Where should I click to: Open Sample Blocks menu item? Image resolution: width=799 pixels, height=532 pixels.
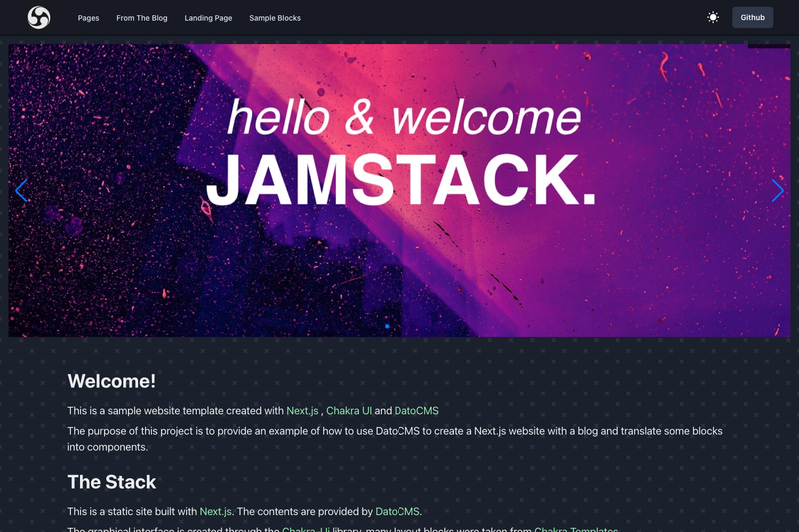[x=275, y=18]
